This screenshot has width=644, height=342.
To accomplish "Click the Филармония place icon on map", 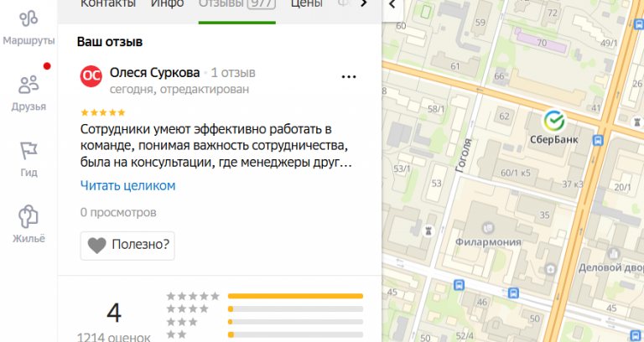I will point(488,227).
